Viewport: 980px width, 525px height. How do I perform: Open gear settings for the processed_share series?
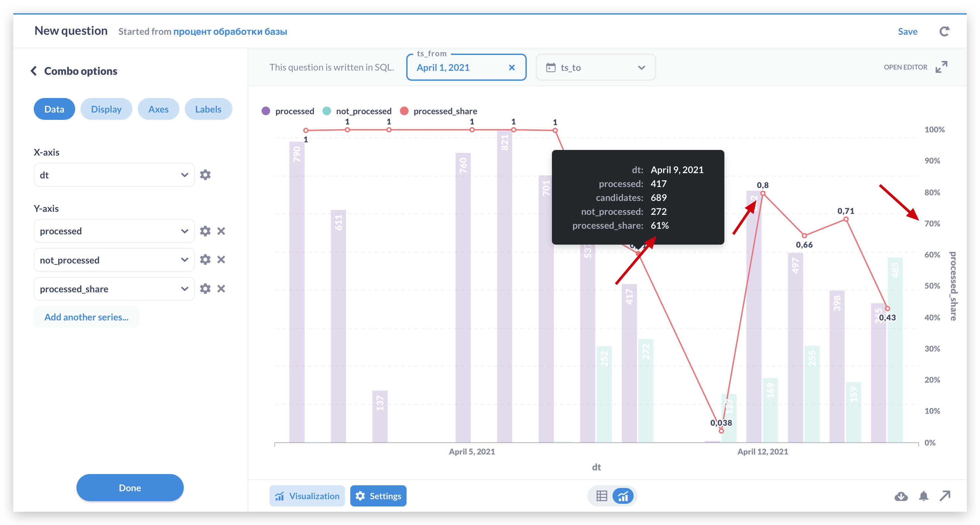pos(205,289)
